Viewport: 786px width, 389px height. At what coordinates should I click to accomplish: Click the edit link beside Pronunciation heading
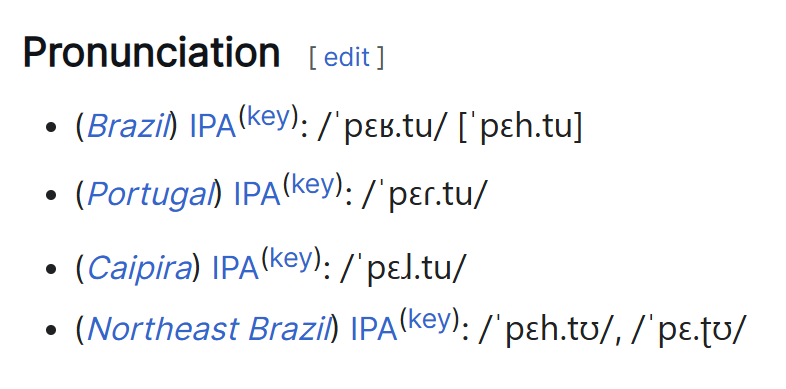coord(346,57)
